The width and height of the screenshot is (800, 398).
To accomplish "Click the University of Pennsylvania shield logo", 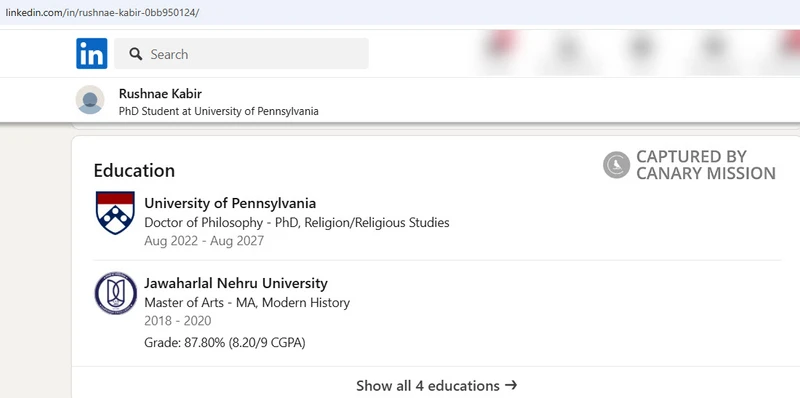I will click(115, 212).
